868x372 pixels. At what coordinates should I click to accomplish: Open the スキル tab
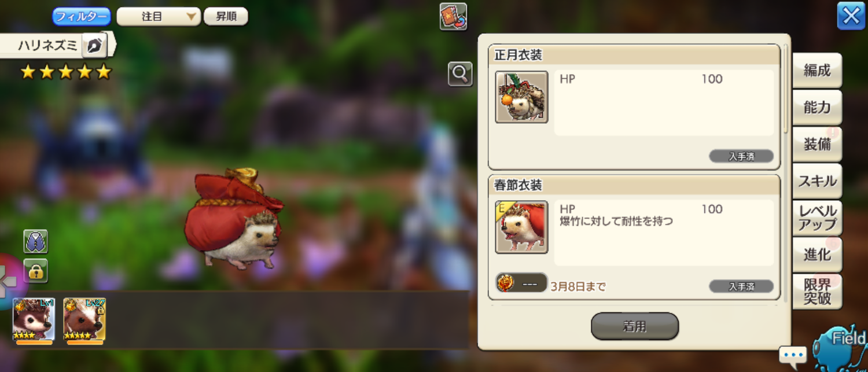(x=816, y=181)
